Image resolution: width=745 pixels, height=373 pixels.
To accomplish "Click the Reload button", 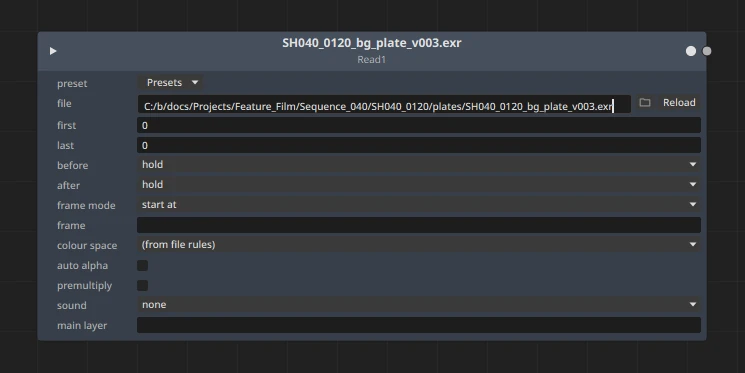I will pyautogui.click(x=679, y=103).
